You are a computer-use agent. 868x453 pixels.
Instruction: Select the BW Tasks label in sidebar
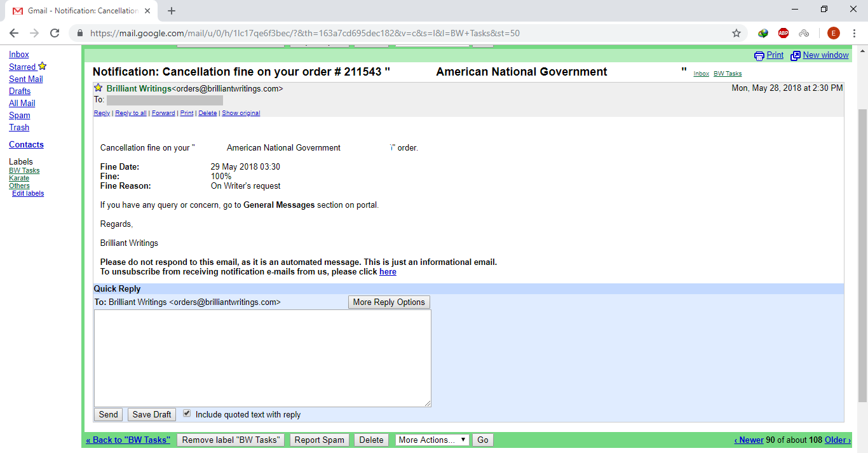[24, 170]
